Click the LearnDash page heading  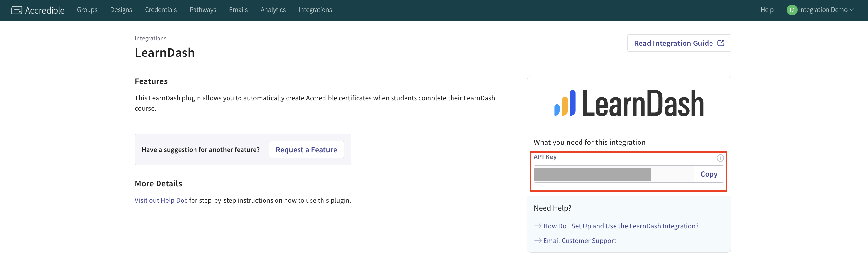point(165,53)
